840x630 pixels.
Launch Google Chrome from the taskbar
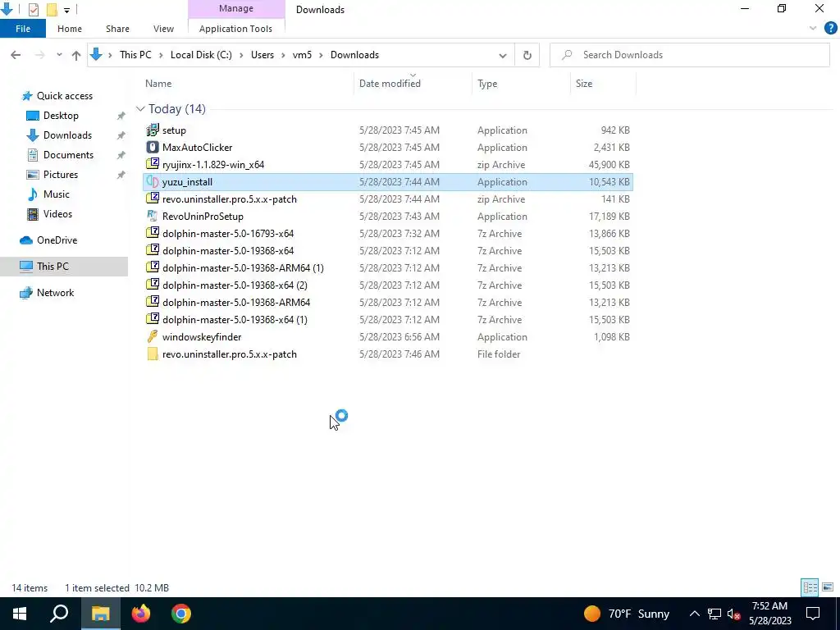click(181, 614)
